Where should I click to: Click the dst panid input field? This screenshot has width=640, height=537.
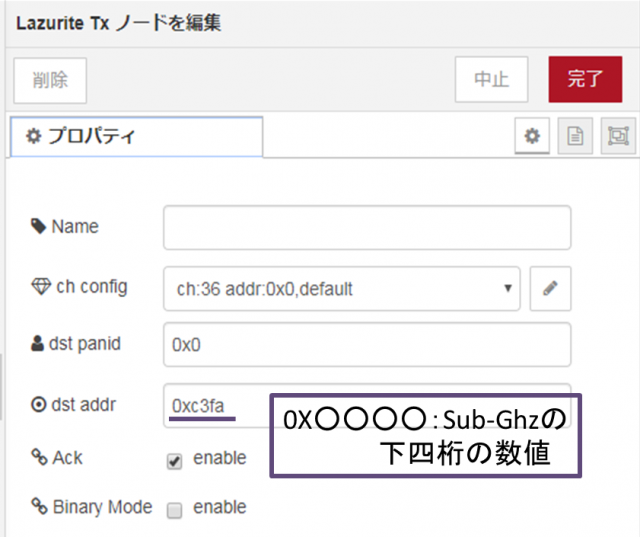pyautogui.click(x=367, y=344)
